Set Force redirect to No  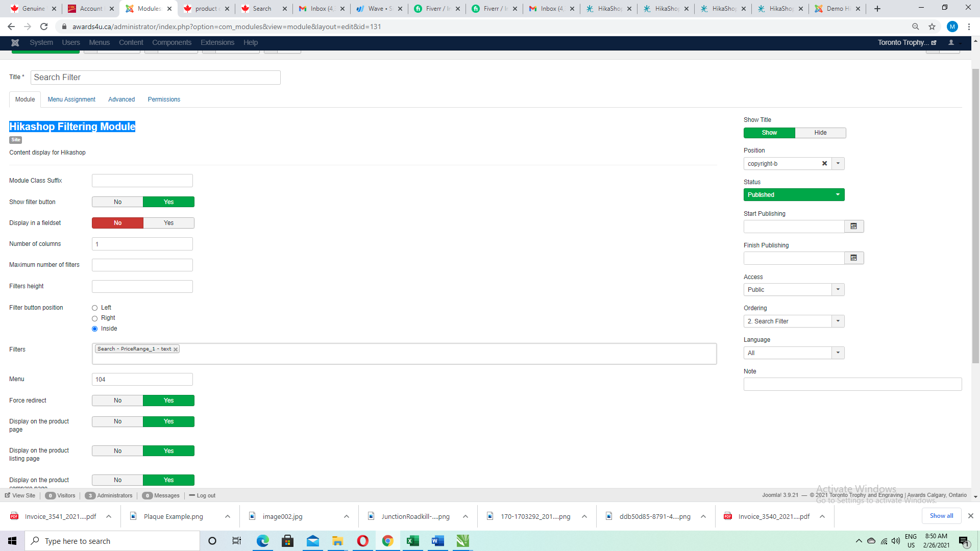(x=117, y=400)
